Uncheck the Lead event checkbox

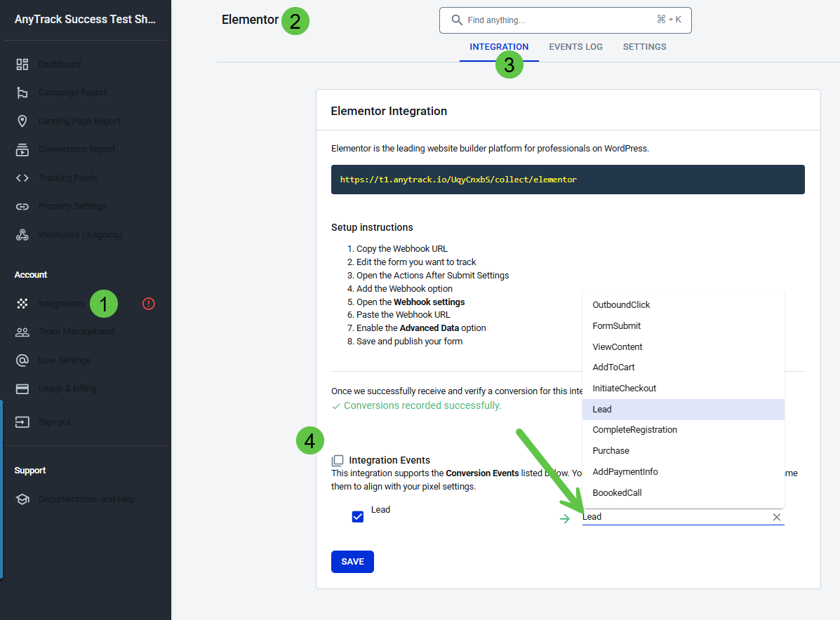pos(358,517)
